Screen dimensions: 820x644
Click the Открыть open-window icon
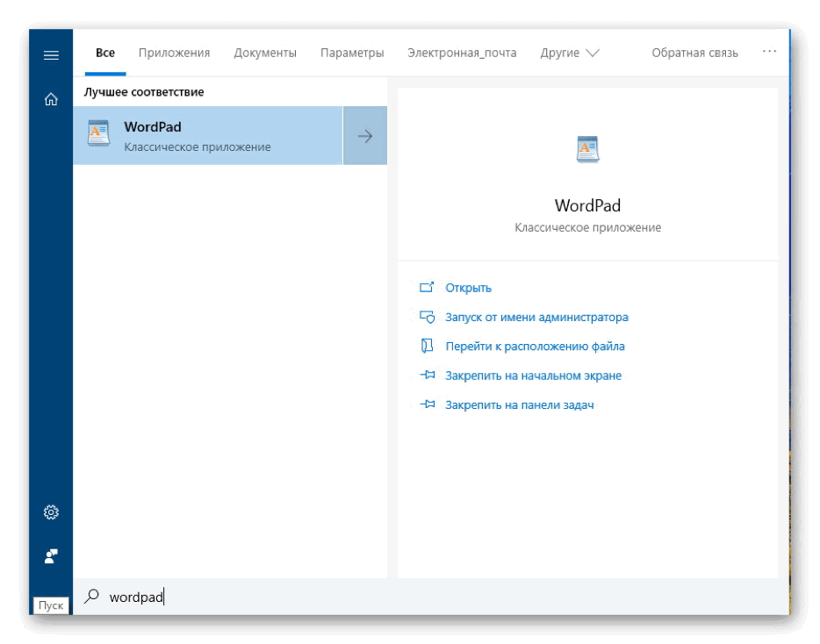[x=427, y=287]
